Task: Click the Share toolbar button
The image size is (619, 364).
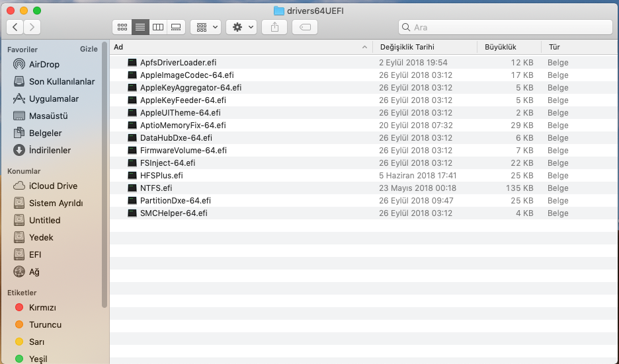Action: click(274, 27)
